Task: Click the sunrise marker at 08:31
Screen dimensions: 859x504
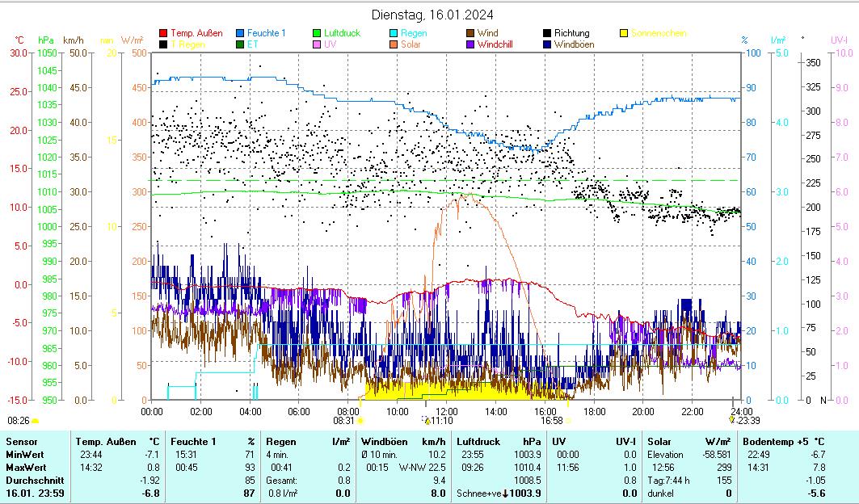Action: click(360, 421)
